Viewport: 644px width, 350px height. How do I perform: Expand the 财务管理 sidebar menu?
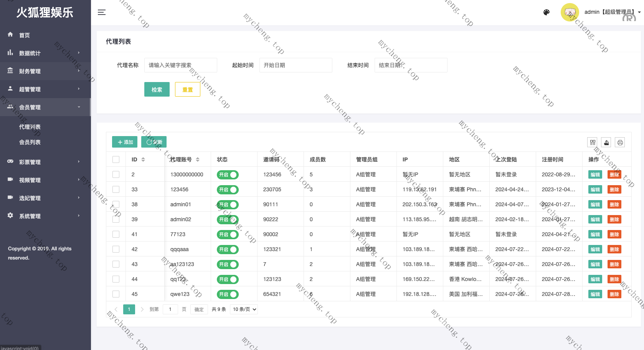[45, 71]
